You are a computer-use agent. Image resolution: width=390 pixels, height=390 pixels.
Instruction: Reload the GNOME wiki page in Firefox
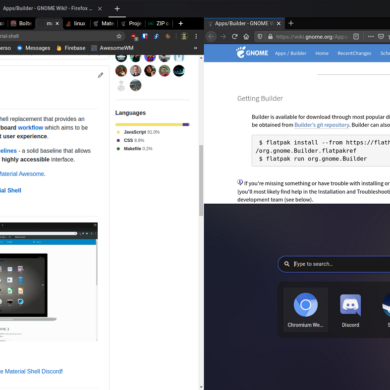pyautogui.click(x=235, y=36)
